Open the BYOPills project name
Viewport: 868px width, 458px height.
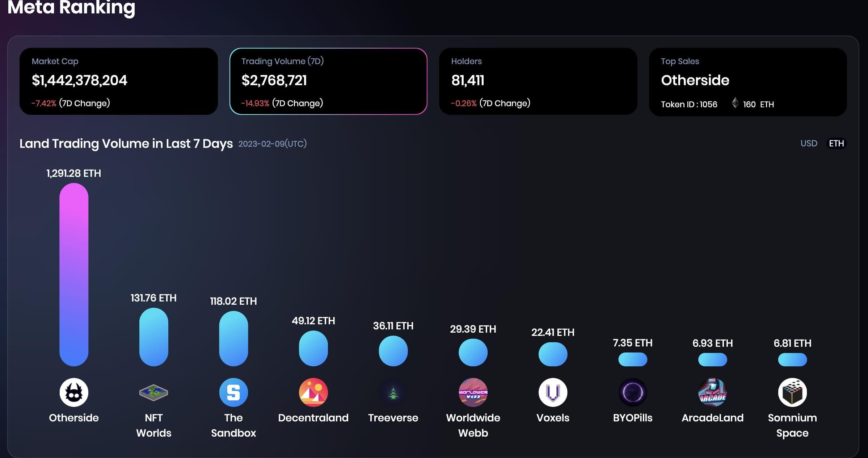point(633,418)
